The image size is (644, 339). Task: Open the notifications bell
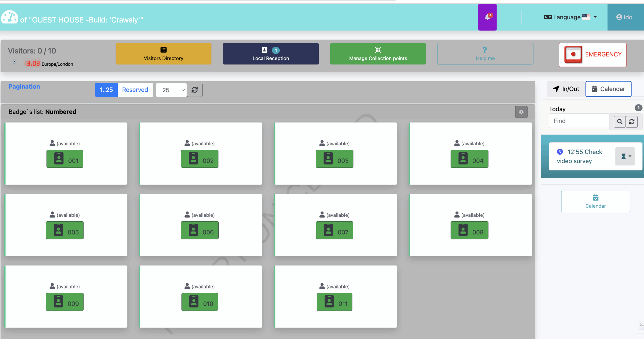coord(487,17)
